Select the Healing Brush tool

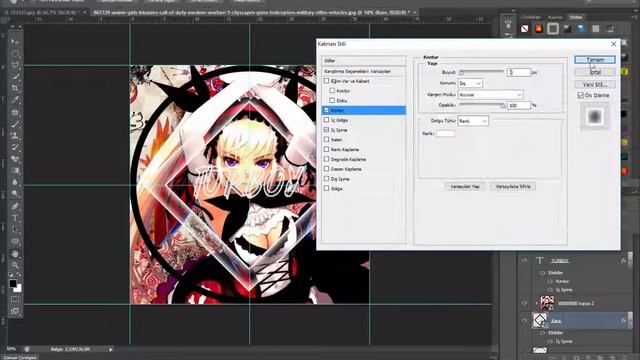[x=15, y=112]
